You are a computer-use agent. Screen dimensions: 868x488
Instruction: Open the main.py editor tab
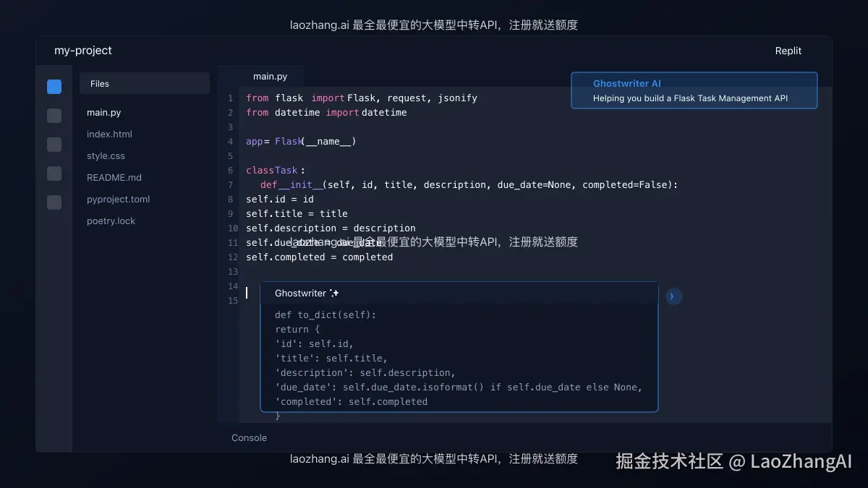270,76
